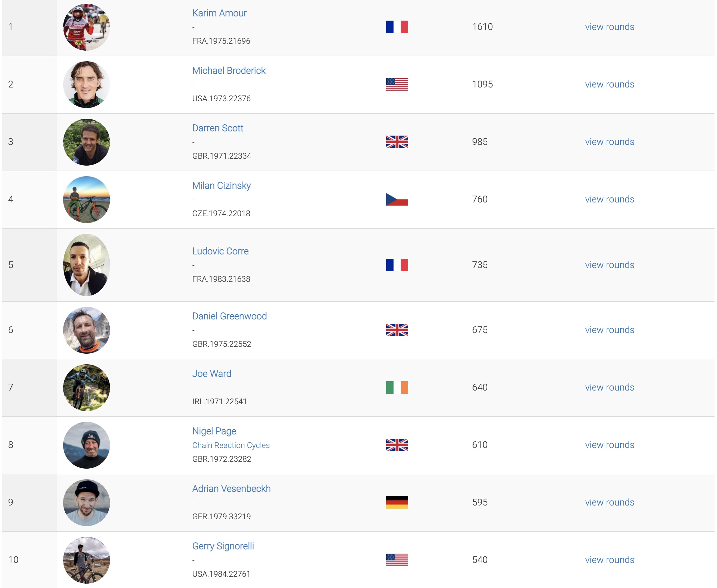The image size is (717, 588).
Task: Click the French flag beside Karim Amour
Action: pyautogui.click(x=397, y=27)
